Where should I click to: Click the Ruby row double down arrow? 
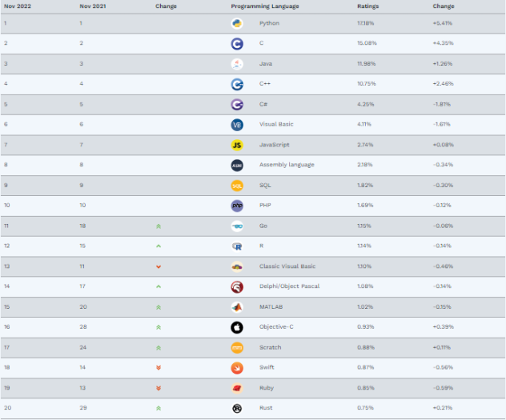coord(159,388)
